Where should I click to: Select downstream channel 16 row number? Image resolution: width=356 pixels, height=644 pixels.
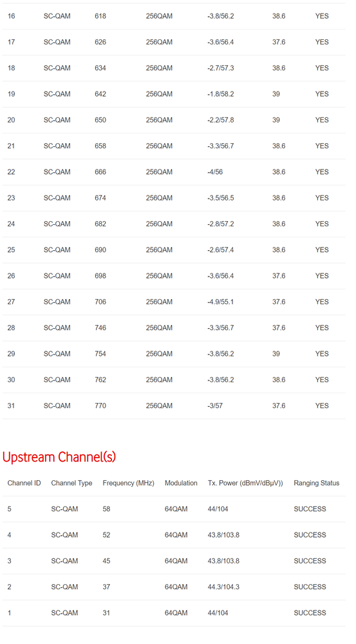11,16
